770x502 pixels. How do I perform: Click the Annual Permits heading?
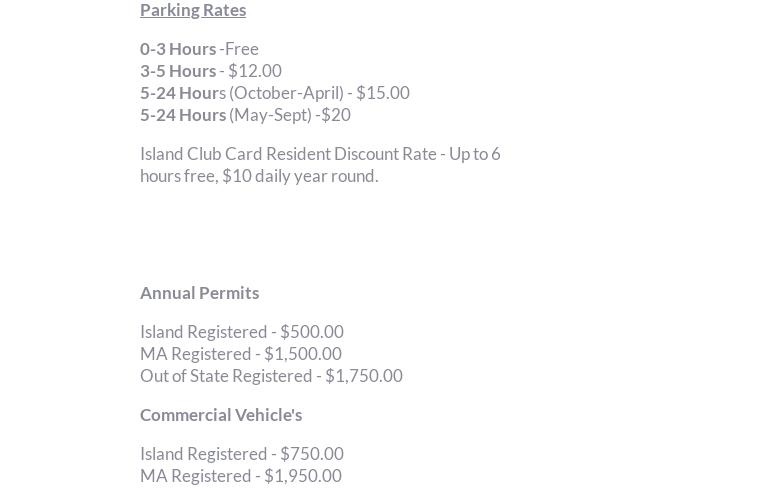[200, 293]
